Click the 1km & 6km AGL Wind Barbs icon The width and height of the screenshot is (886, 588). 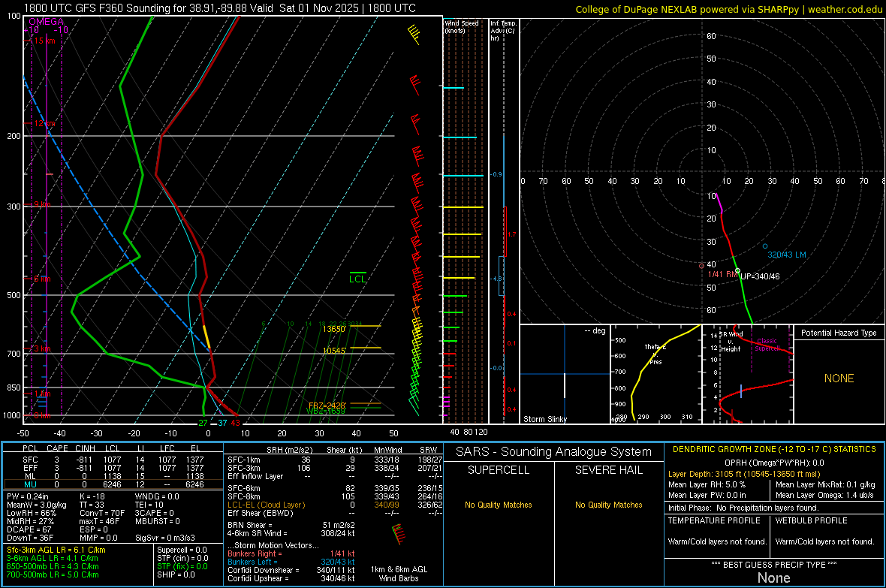(x=399, y=534)
